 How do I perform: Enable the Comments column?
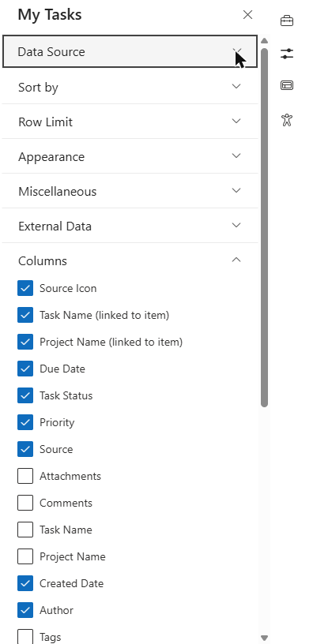[25, 503]
